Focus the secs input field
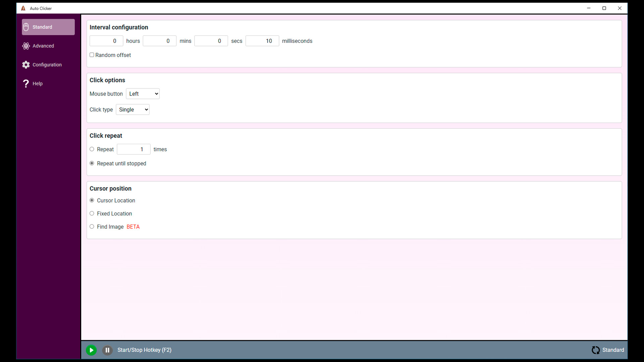644x362 pixels. point(211,41)
